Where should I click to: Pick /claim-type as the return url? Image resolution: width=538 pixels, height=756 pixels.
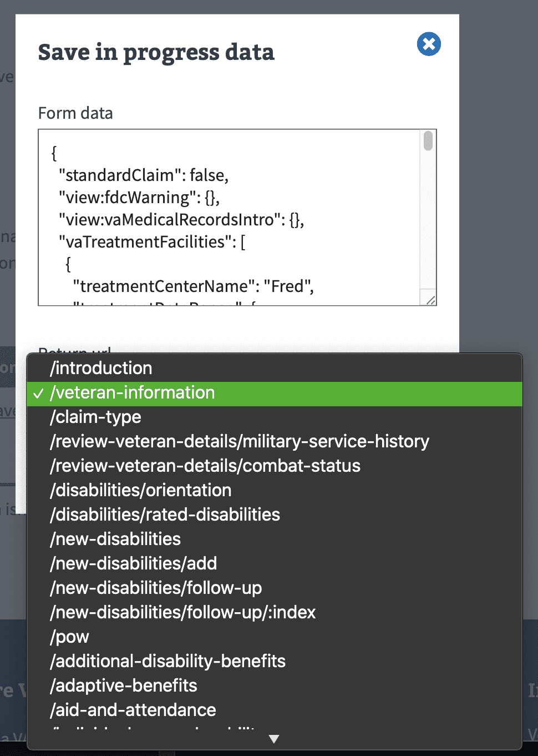[x=95, y=417]
